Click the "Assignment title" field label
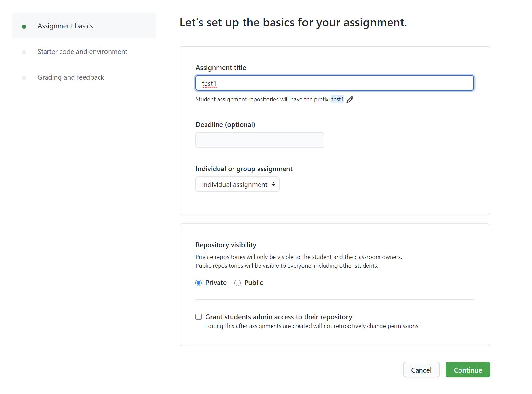The width and height of the screenshot is (532, 394). (x=221, y=68)
